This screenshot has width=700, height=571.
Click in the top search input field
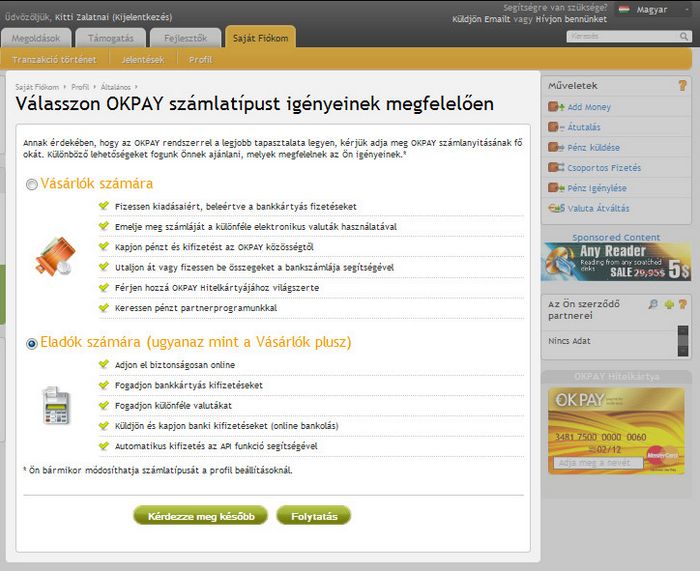pyautogui.click(x=623, y=37)
